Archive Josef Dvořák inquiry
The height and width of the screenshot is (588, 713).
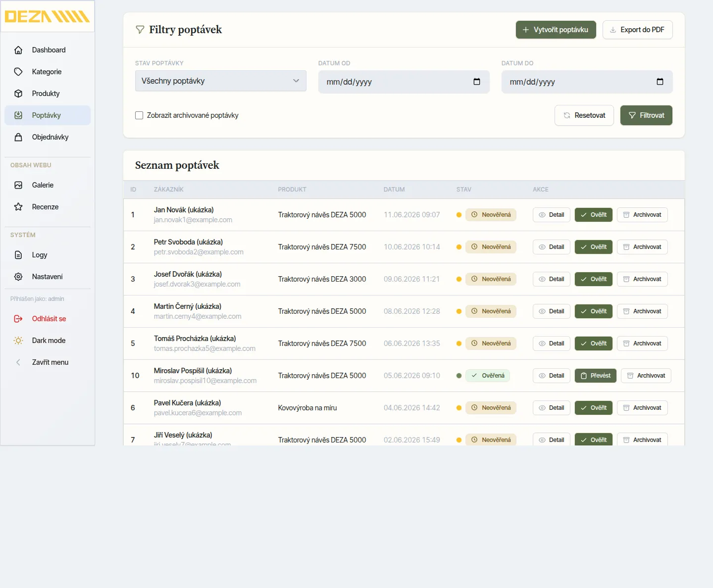pyautogui.click(x=642, y=279)
